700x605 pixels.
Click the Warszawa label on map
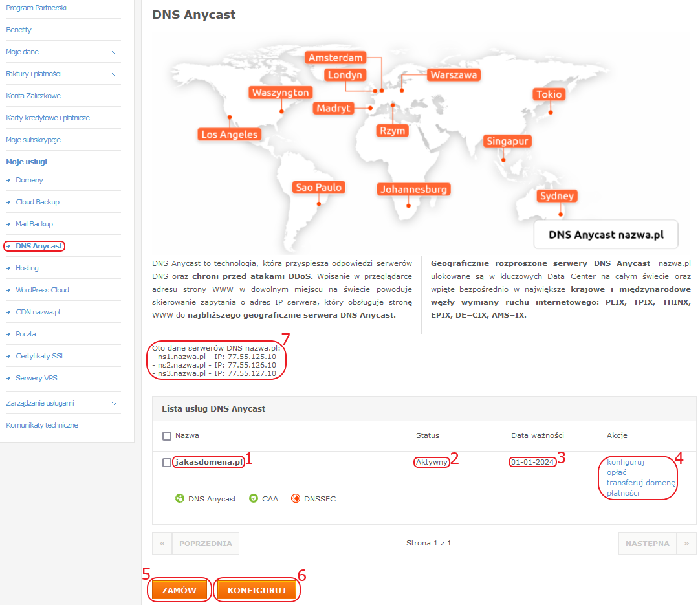click(x=454, y=74)
